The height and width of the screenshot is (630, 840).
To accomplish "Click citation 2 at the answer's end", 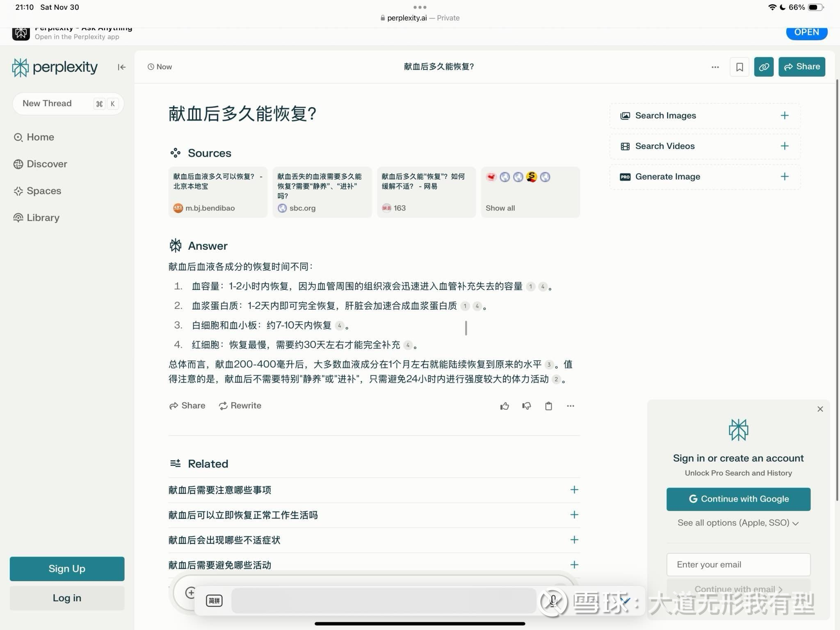I will pos(556,379).
